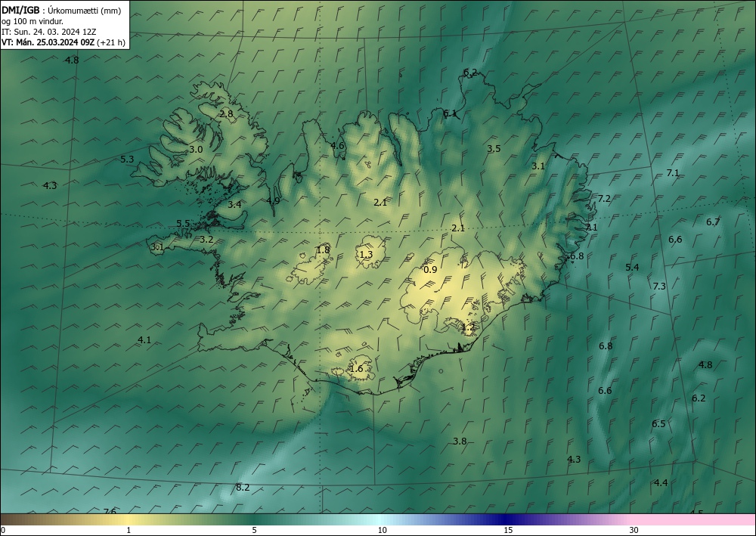Click the 3.8 value on the map
This screenshot has height=536, width=756.
(x=460, y=441)
